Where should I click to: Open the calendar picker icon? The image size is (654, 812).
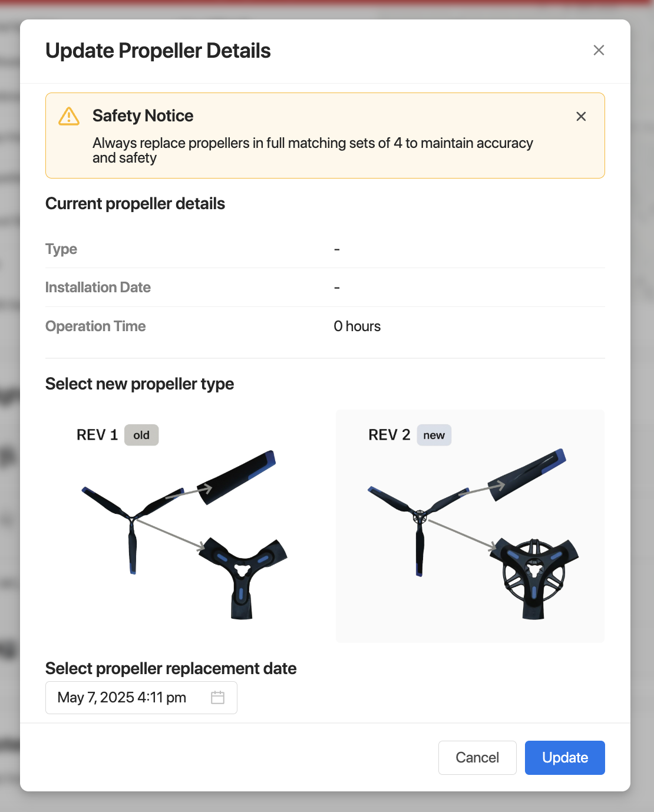pos(217,698)
